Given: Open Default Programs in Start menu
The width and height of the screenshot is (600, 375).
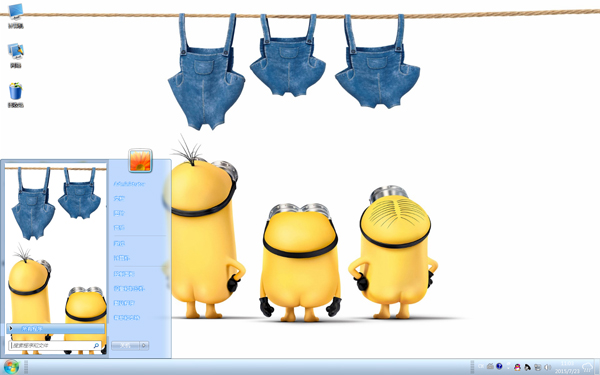Looking at the screenshot, I should point(124,303).
